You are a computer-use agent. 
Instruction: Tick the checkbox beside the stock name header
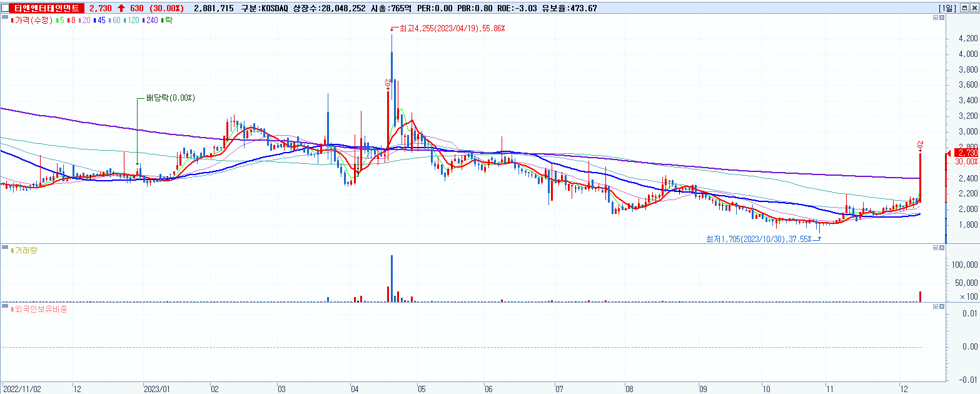(6, 8)
